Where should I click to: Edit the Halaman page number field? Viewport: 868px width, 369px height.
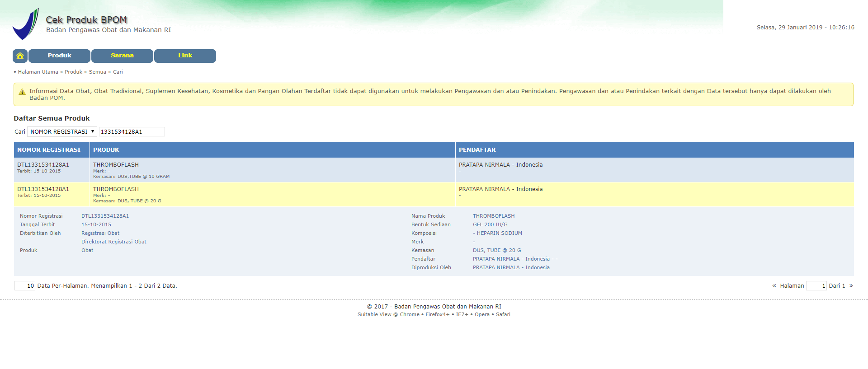coord(816,285)
